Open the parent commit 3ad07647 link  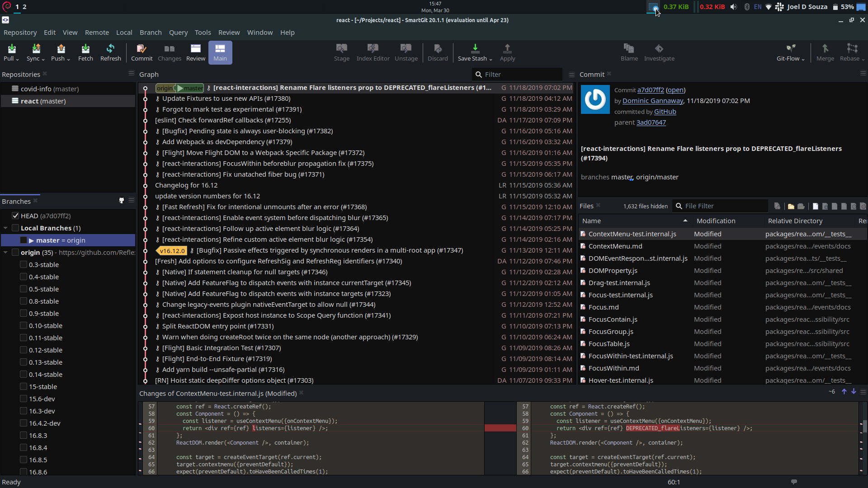click(x=651, y=122)
